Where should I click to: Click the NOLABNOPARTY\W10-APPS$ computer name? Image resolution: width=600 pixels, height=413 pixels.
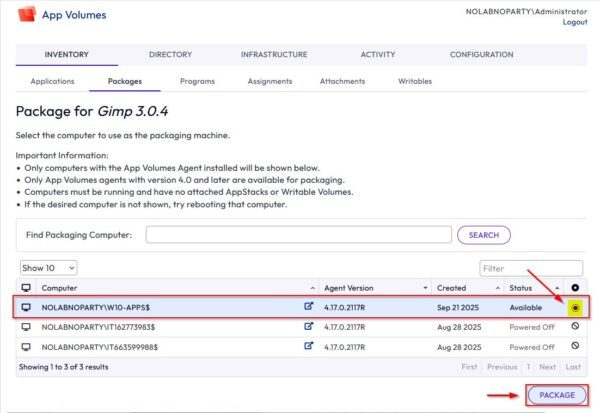coord(96,307)
